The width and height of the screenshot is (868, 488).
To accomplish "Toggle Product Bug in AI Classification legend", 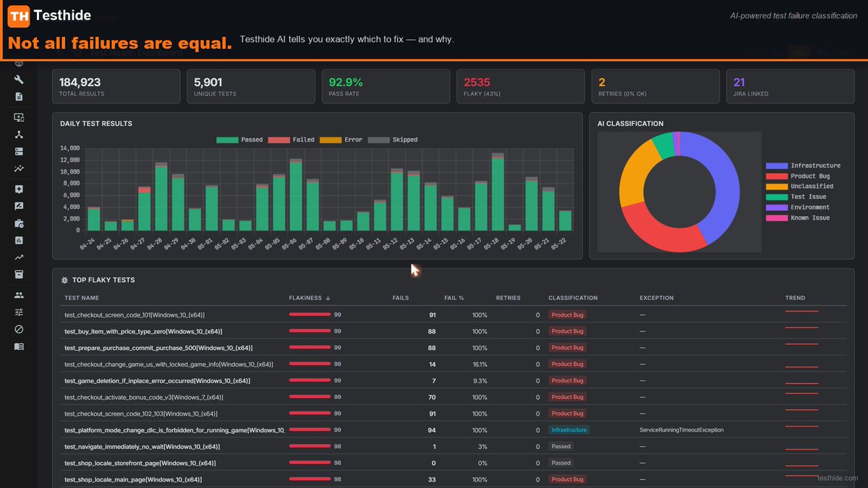I will click(x=798, y=176).
